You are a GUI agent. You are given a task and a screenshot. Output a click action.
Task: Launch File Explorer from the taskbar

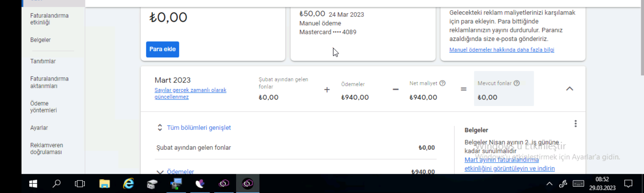tap(105, 184)
